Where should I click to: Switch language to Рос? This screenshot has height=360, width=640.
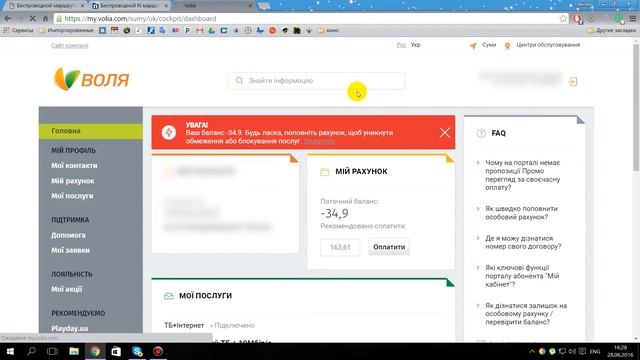coord(401,45)
